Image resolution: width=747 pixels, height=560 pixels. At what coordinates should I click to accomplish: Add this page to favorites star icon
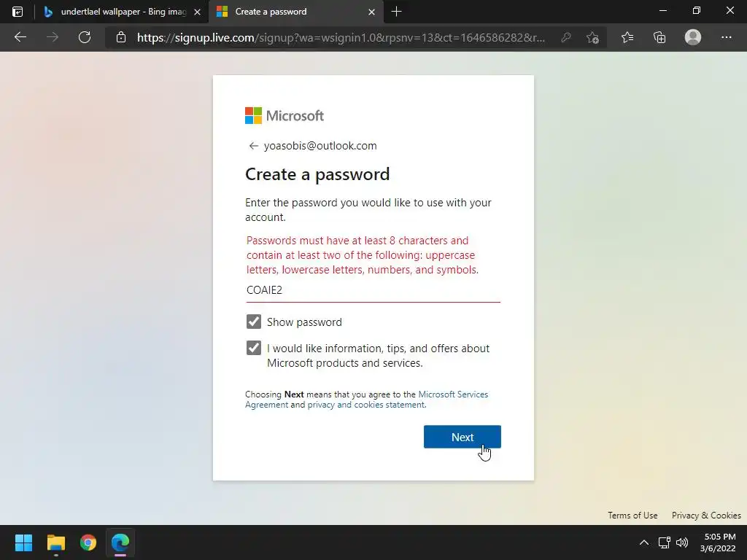pyautogui.click(x=592, y=37)
